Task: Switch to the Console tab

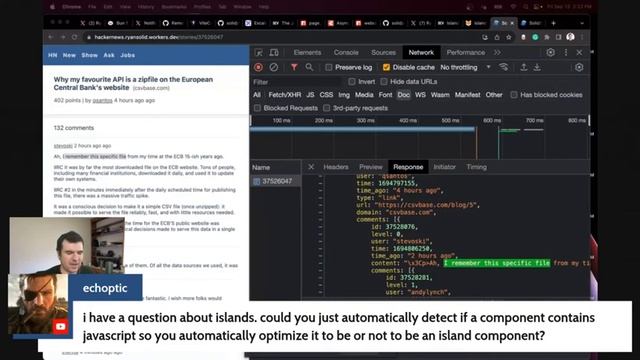Action: [346, 53]
